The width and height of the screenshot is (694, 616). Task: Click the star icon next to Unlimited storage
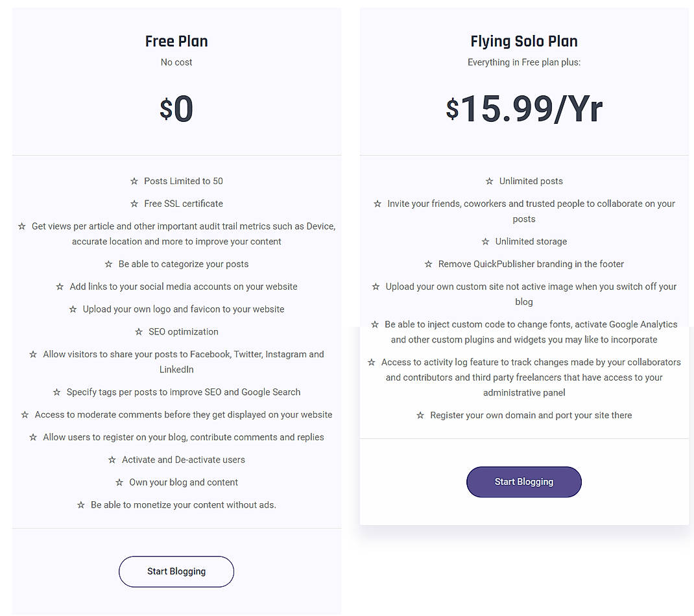[x=485, y=241]
